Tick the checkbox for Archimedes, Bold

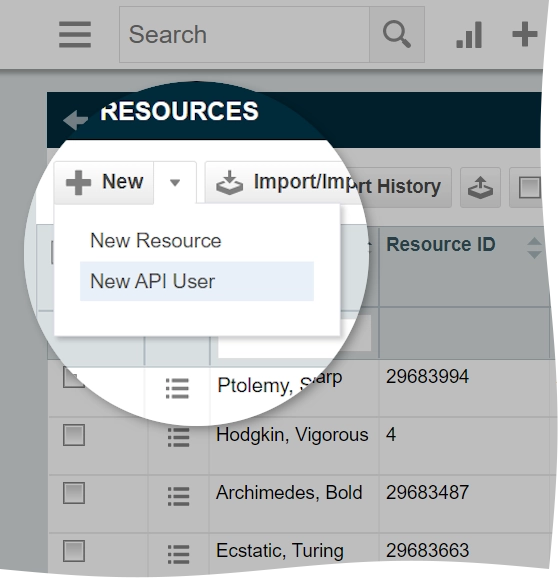click(74, 493)
